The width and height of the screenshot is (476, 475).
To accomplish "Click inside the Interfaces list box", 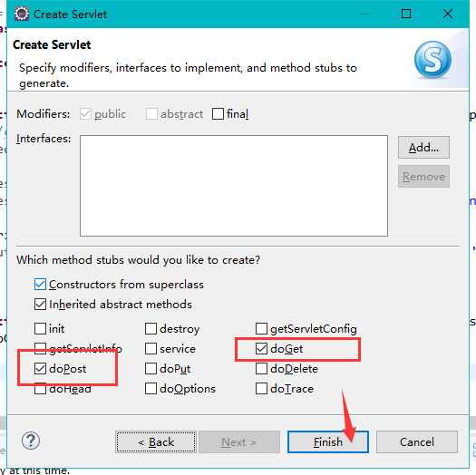I will click(x=234, y=186).
